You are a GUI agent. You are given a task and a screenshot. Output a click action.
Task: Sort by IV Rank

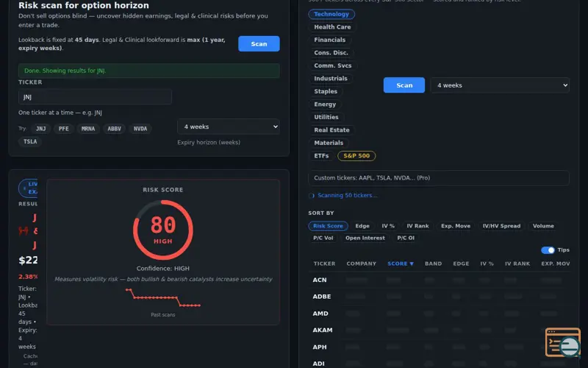point(417,226)
